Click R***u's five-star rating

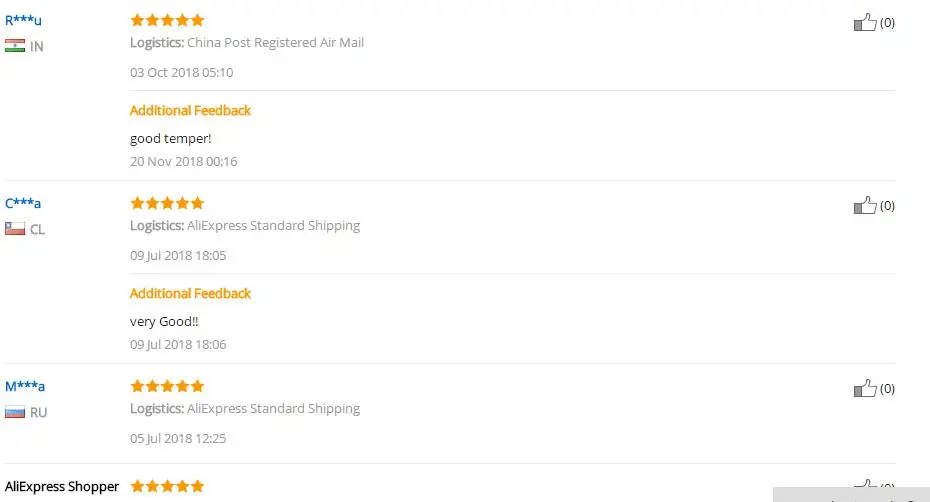pyautogui.click(x=167, y=20)
